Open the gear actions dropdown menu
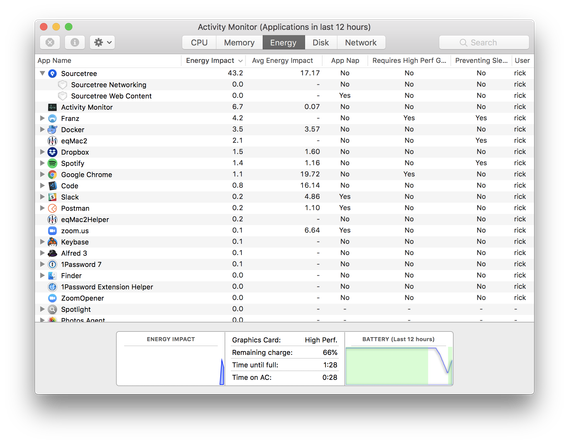569x444 pixels. 102,42
